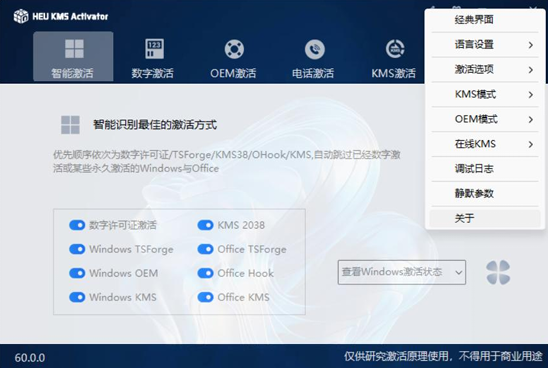The width and height of the screenshot is (548, 368).
Task: Open the 数字激活 tab icon
Action: [154, 49]
